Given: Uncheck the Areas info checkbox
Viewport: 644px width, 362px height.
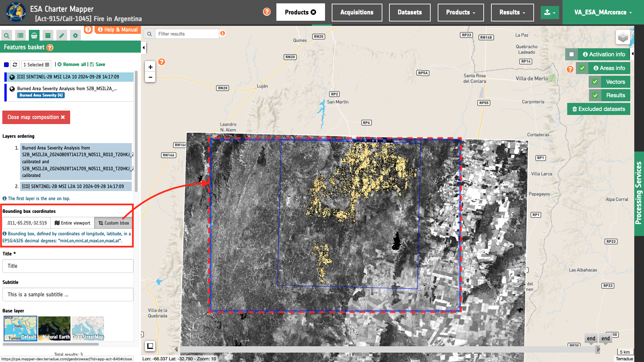Looking at the screenshot, I should [582, 68].
